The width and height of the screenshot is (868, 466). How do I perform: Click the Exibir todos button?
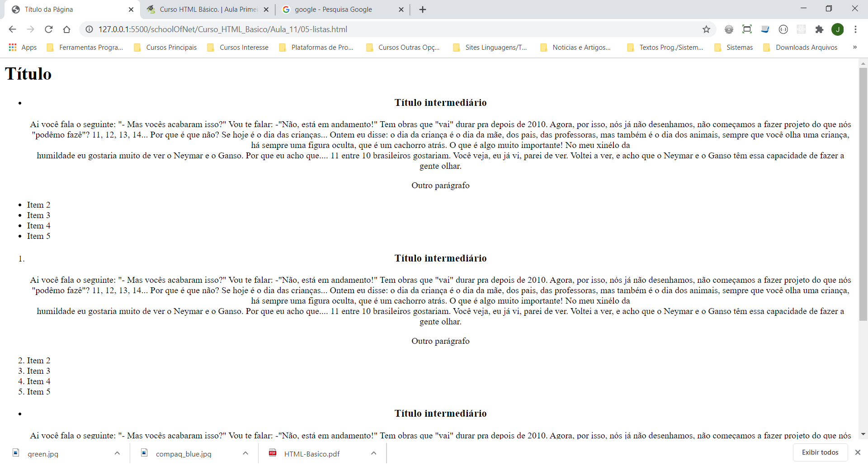coord(820,452)
